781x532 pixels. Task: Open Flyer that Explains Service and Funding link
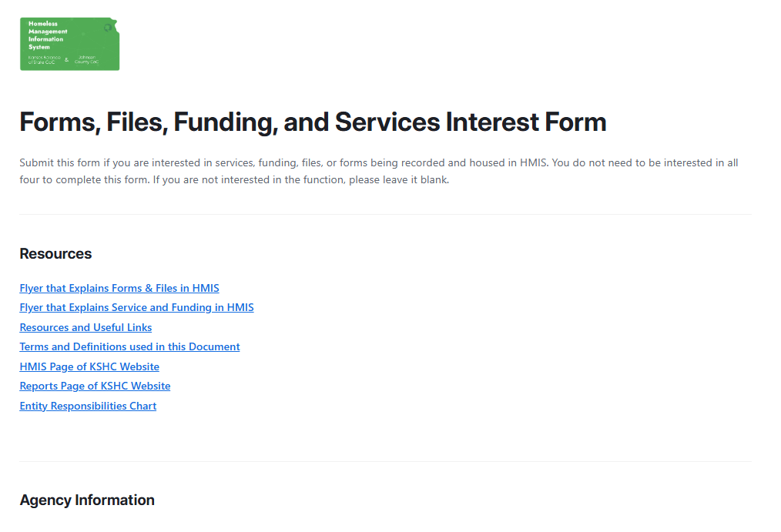pos(136,307)
